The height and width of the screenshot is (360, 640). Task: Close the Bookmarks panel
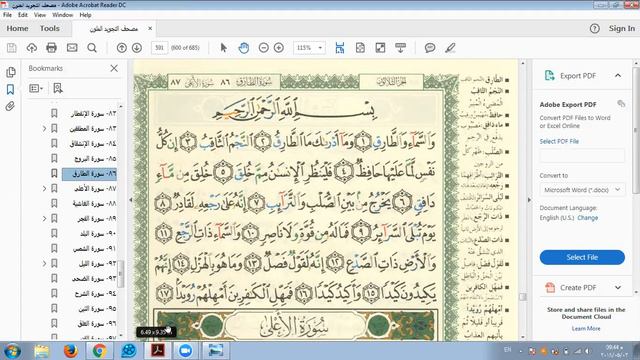114,68
